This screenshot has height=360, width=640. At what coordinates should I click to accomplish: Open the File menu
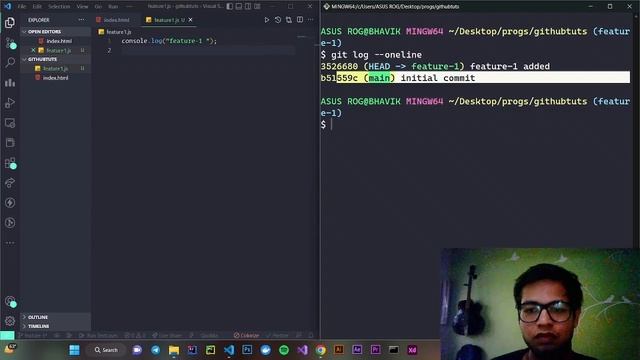22,7
